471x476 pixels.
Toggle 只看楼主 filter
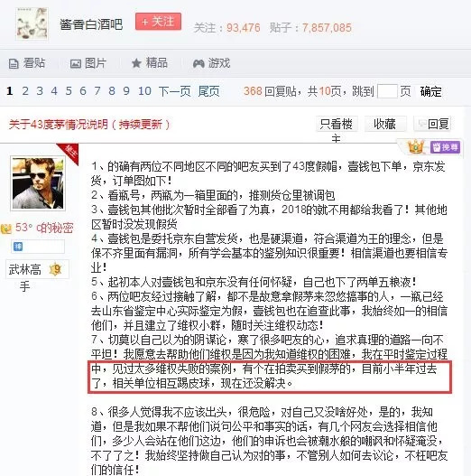coord(337,129)
